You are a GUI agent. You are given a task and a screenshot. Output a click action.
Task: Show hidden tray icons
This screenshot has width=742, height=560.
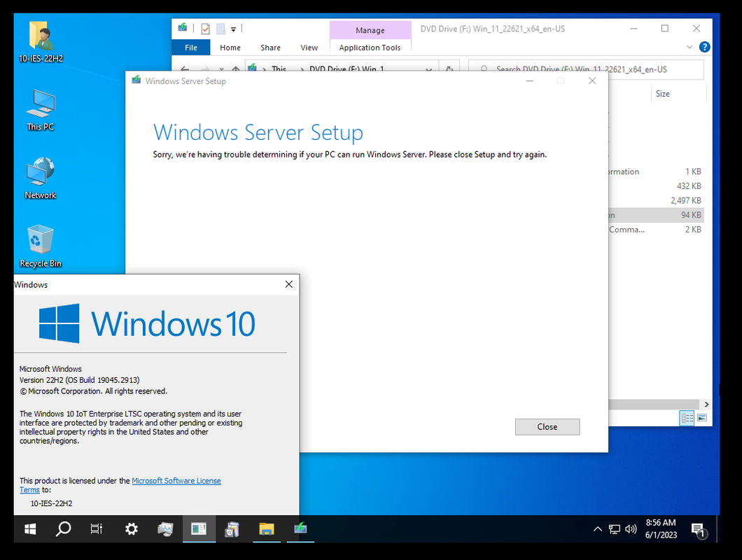(x=598, y=529)
